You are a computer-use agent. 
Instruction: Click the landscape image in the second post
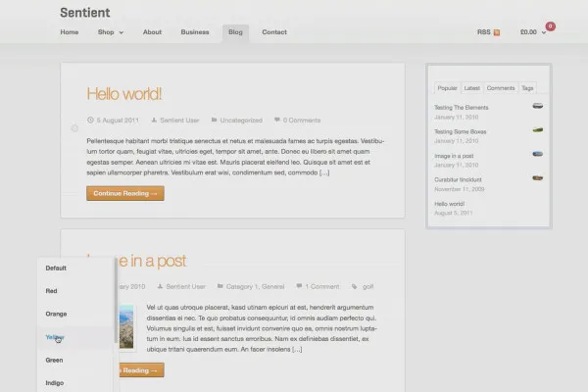pos(126,326)
